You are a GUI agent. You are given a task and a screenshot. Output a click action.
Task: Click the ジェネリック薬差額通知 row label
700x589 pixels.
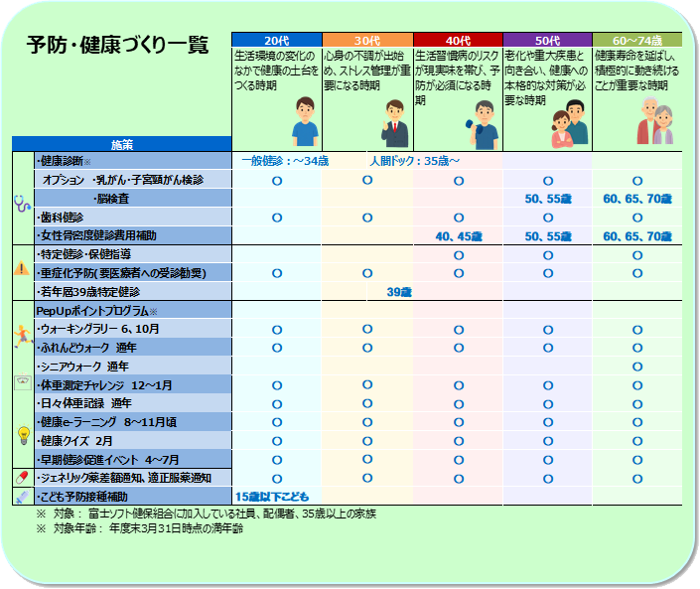123,478
